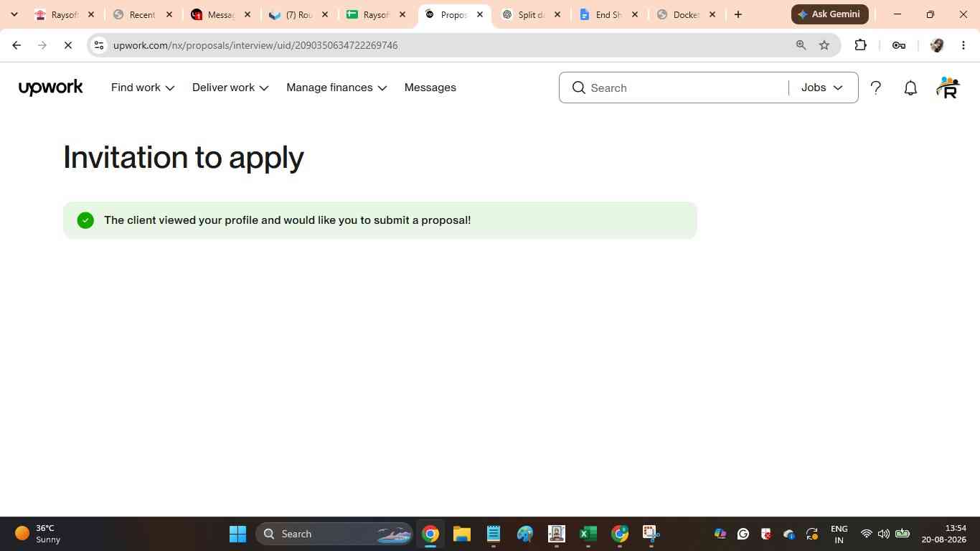Expand the Manage finances dropdown
Viewport: 980px width, 551px height.
[x=336, y=88]
